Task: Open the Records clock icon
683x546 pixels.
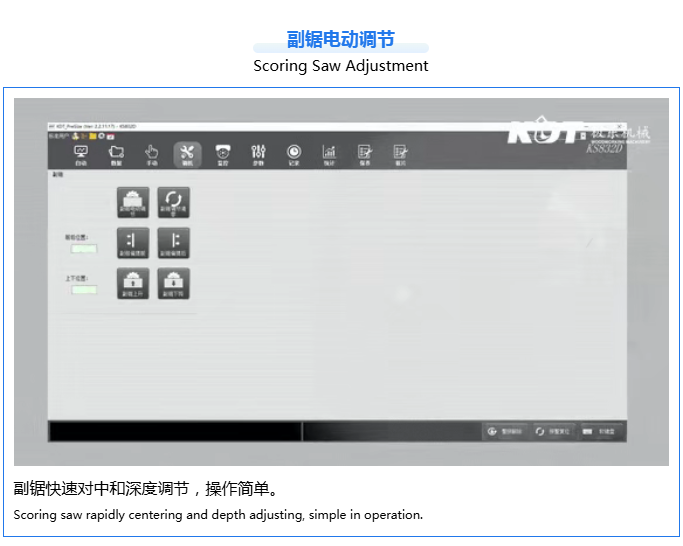Action: [x=293, y=153]
